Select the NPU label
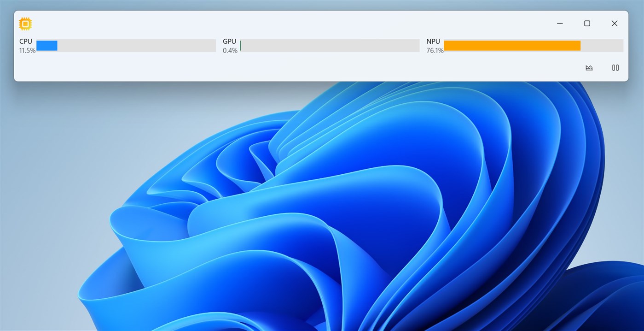This screenshot has width=644, height=331. pos(433,41)
